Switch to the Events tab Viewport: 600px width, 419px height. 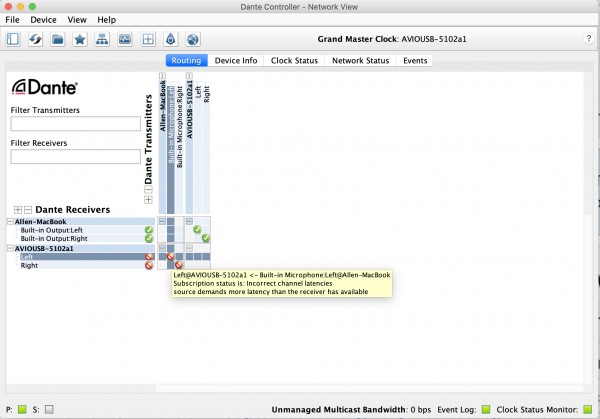coord(415,60)
